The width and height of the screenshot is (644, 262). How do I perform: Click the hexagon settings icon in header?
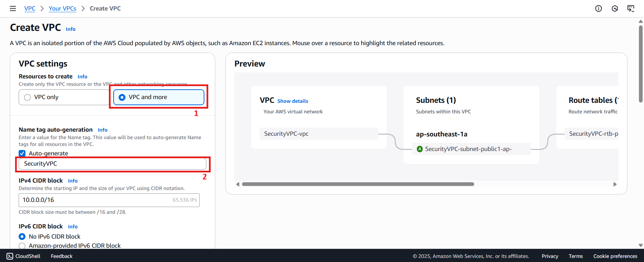615,8
